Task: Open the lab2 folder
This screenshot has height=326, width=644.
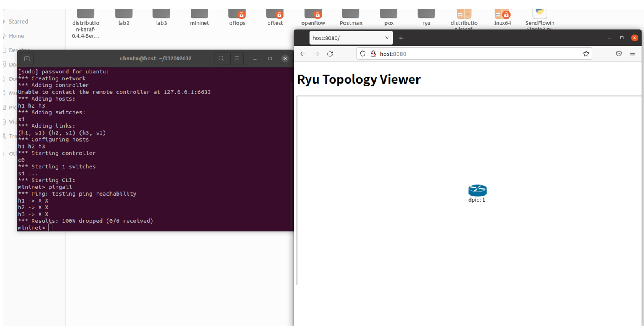Action: [x=124, y=17]
